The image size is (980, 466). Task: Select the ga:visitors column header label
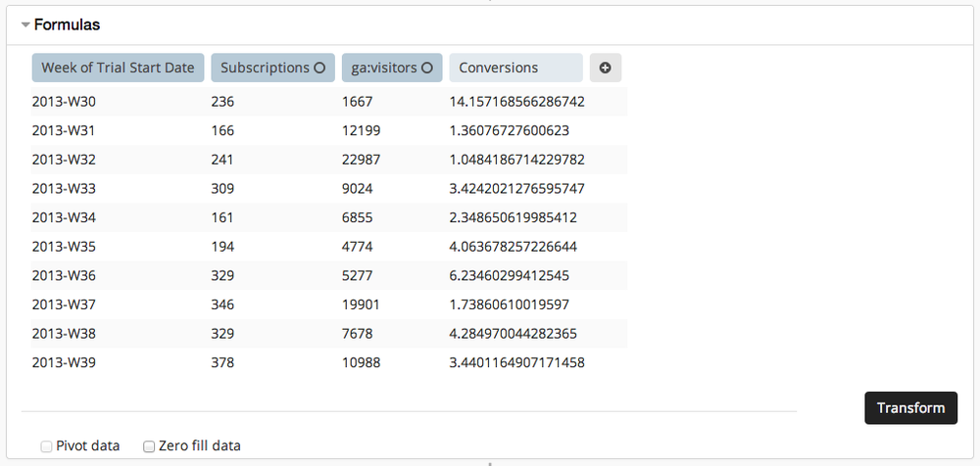[385, 68]
